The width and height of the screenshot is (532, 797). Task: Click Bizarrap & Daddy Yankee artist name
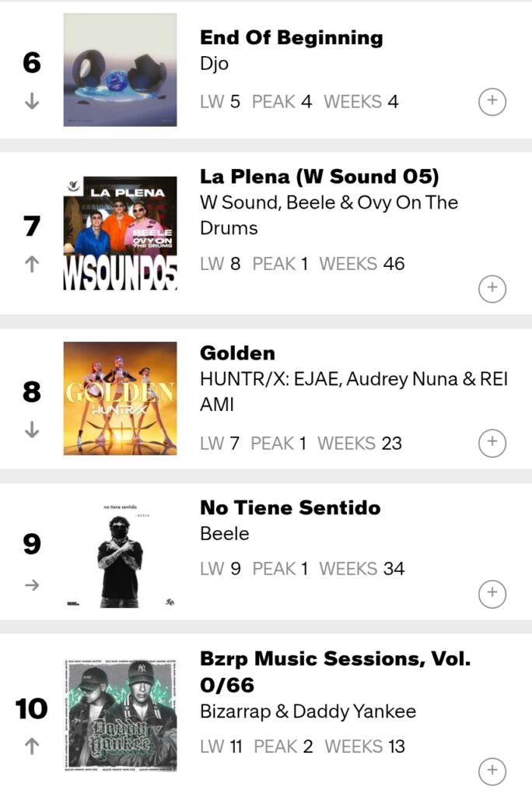[x=308, y=711]
